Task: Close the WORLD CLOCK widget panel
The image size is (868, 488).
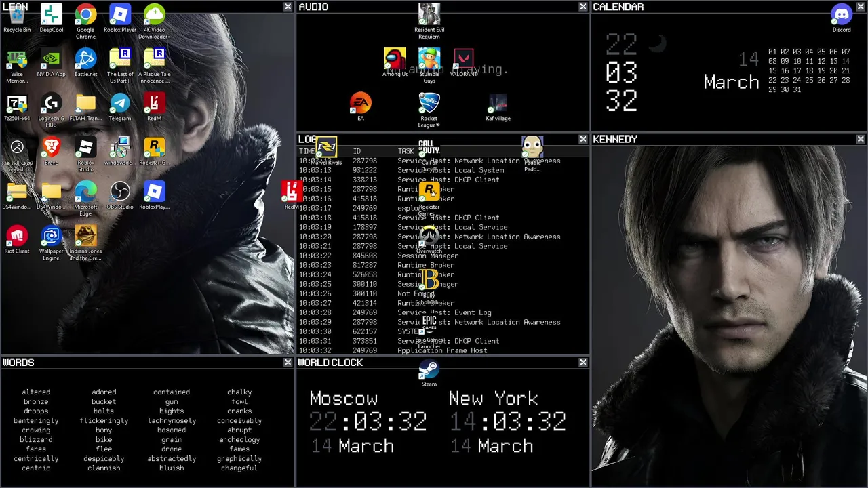Action: point(583,363)
